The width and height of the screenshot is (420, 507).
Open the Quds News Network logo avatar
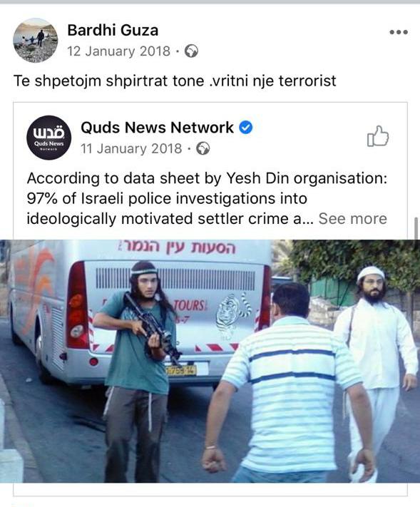48,138
